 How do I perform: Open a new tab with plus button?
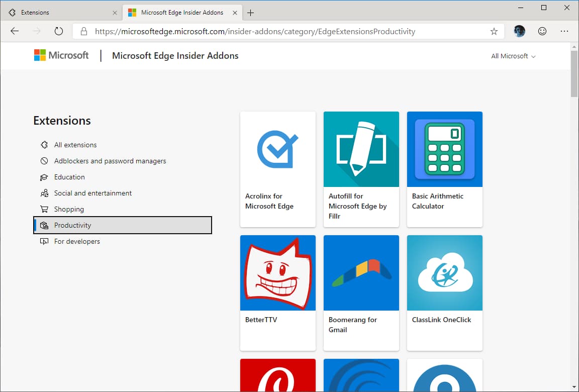tap(250, 13)
